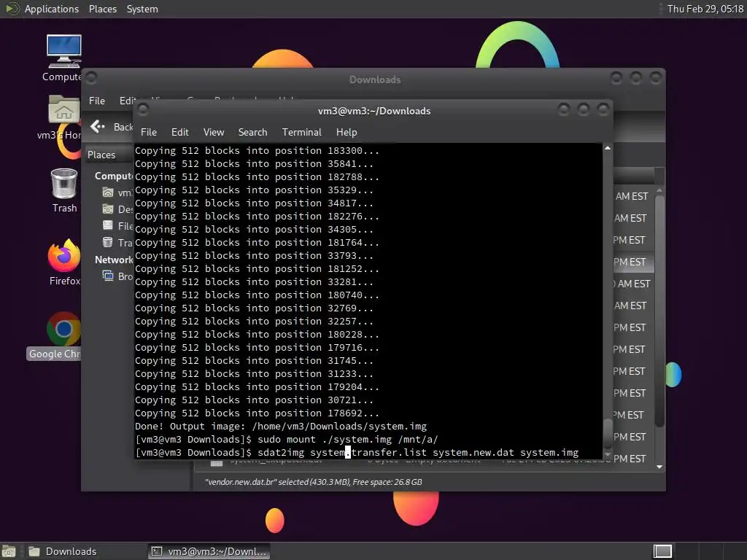Select the Trash icon in Places sidebar
This screenshot has height=560, width=747.
108,242
